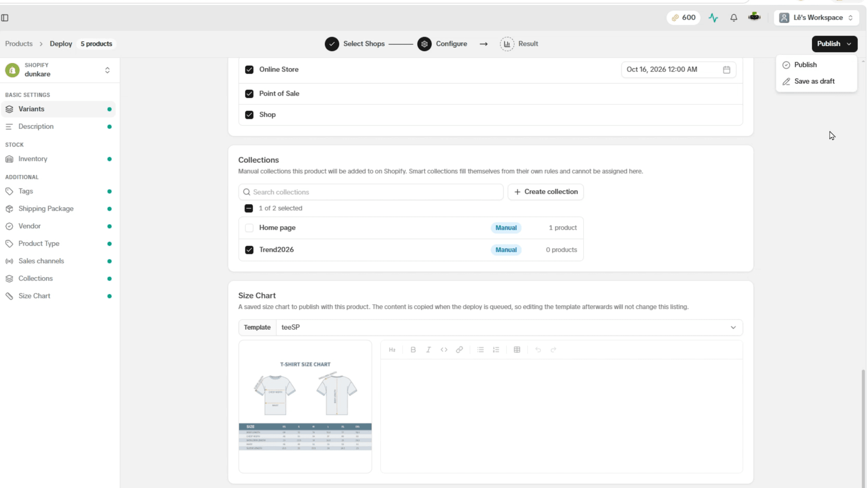Click the Oct 16, 2026 date field
The image size is (868, 488).
pos(679,69)
